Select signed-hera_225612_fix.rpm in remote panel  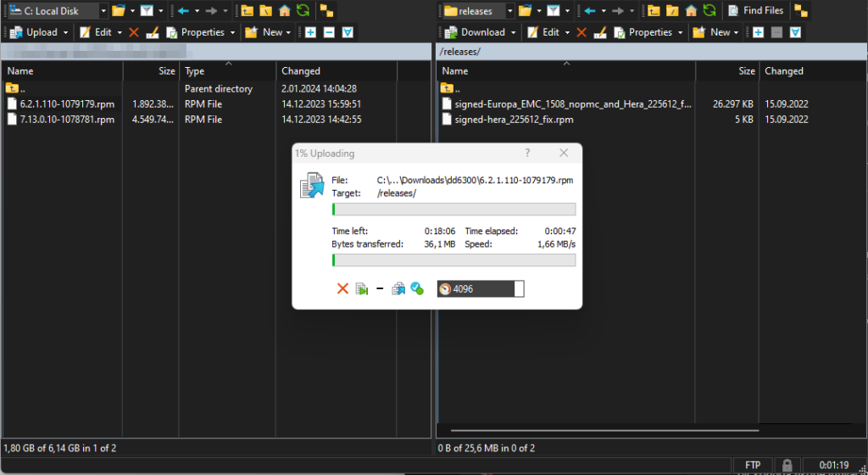pyautogui.click(x=514, y=120)
